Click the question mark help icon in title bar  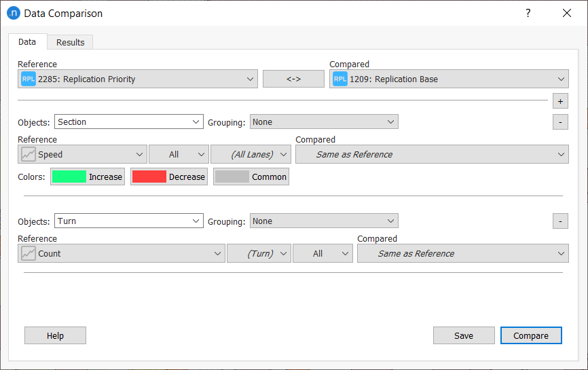[528, 13]
